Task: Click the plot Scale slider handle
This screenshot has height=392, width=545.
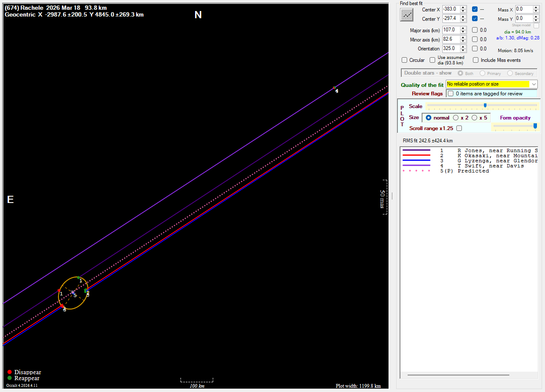Action: coord(485,106)
